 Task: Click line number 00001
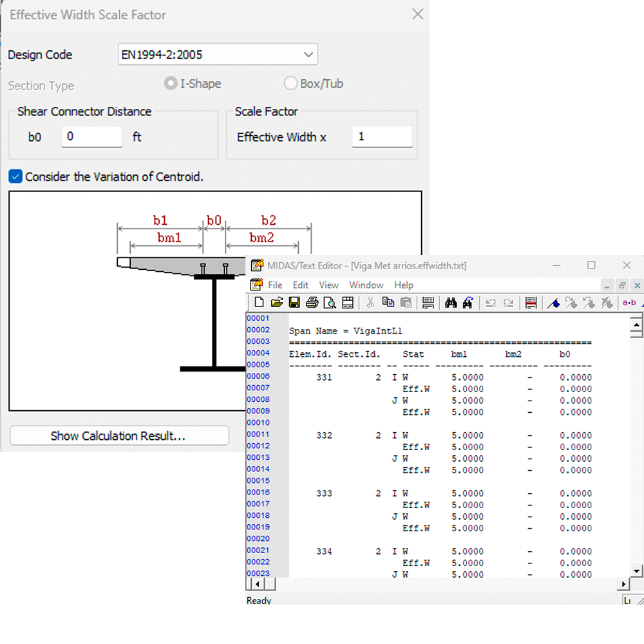[x=258, y=318]
